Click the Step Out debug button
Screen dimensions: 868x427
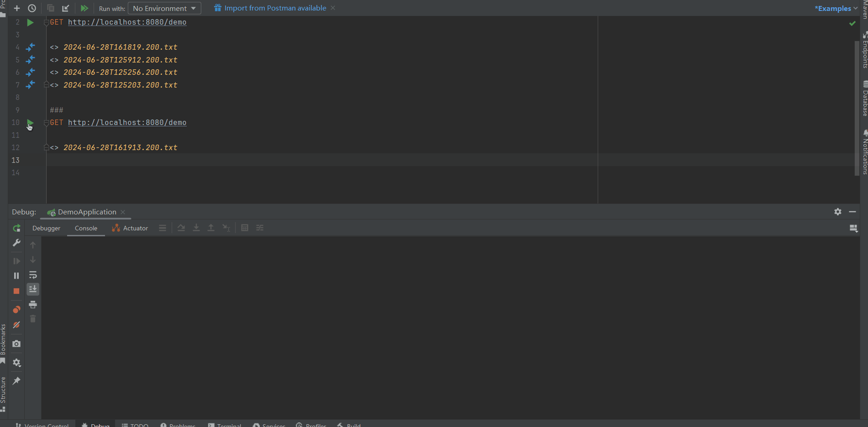tap(211, 228)
